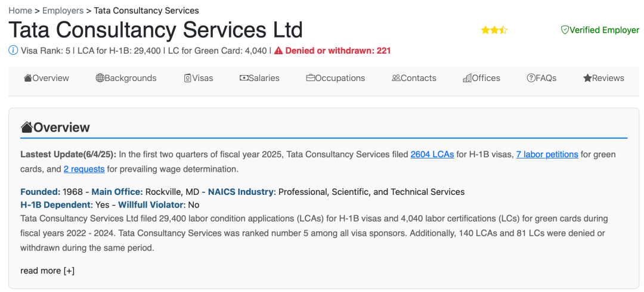Click the question mark icon for FAQs
644x292 pixels.
point(531,78)
